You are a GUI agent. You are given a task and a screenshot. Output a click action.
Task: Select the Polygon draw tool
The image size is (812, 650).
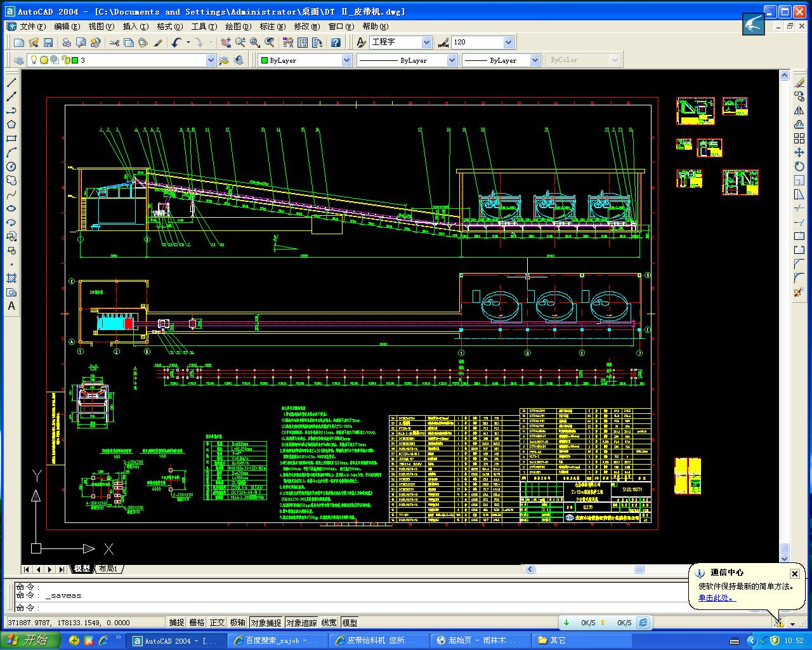[11, 124]
